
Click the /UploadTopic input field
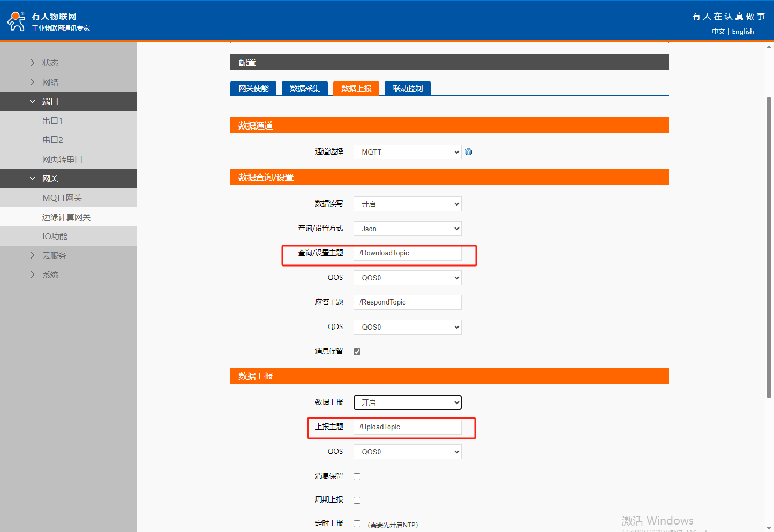[407, 427]
